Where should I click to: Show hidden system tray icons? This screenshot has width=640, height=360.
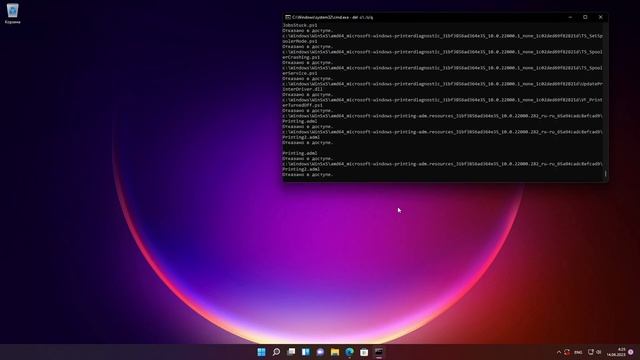559,352
